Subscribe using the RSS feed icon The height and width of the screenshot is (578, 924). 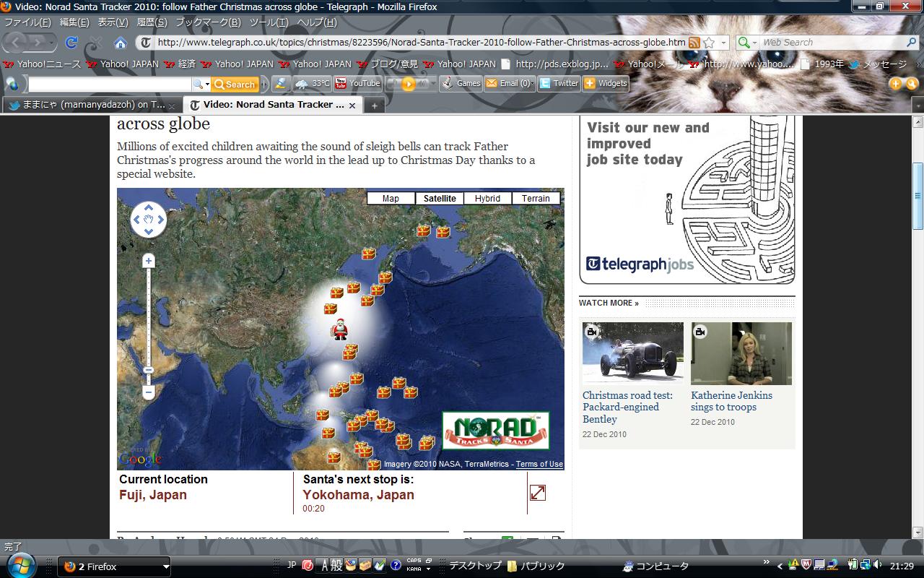coord(694,43)
